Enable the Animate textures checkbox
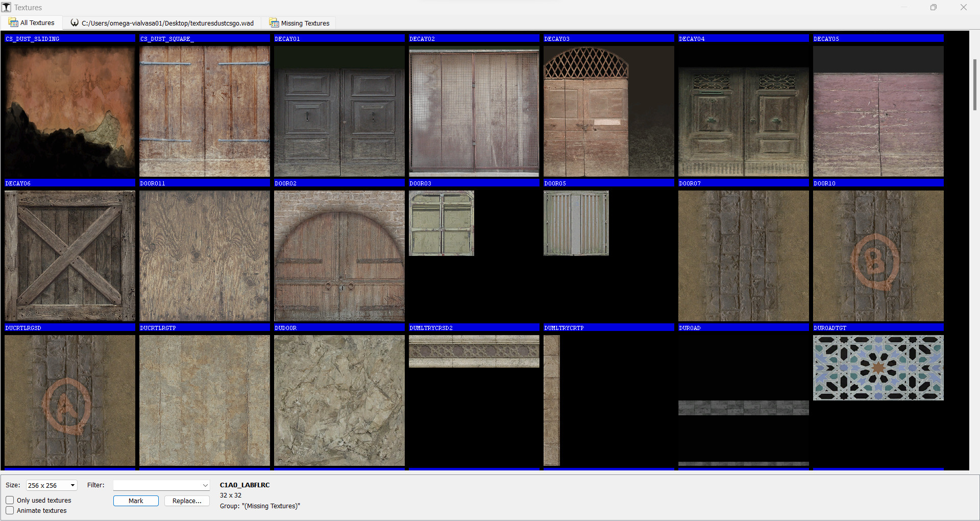 pos(10,510)
